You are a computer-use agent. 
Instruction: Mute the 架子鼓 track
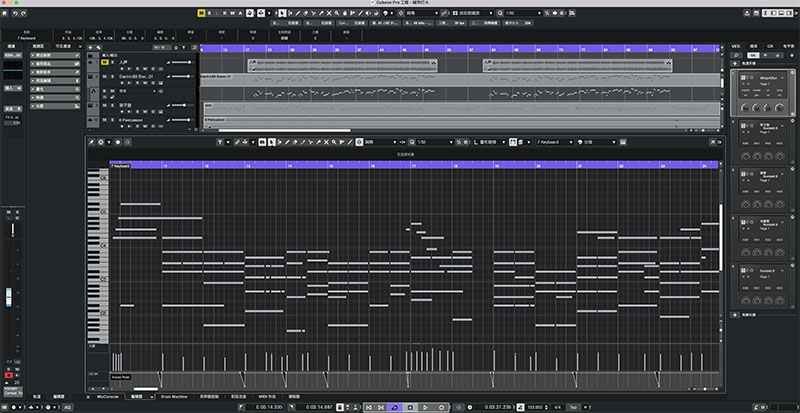pyautogui.click(x=105, y=105)
